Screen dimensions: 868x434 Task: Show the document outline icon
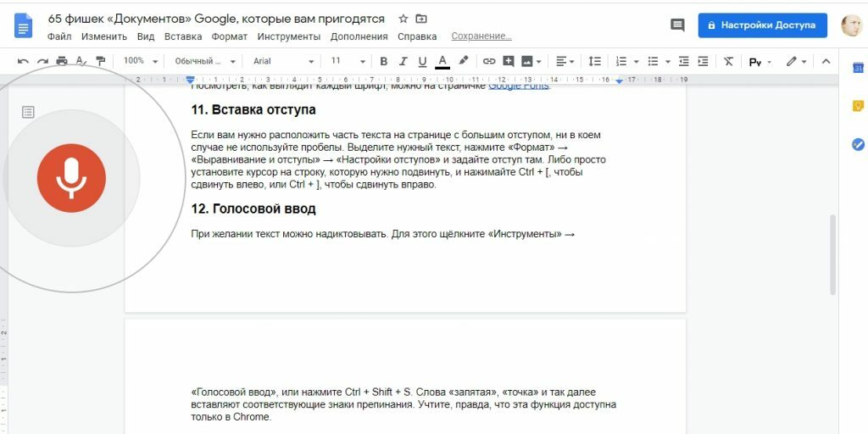(28, 112)
